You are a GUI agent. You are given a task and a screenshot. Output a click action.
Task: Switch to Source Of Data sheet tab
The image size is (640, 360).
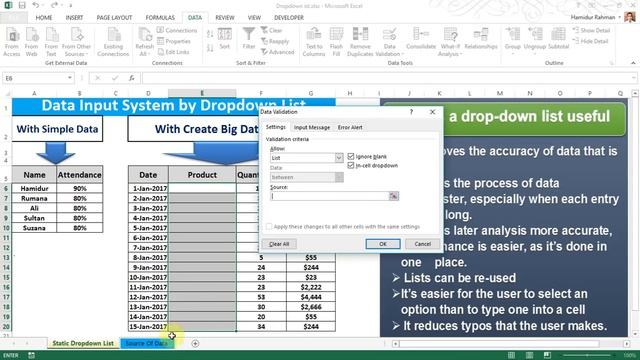[147, 343]
